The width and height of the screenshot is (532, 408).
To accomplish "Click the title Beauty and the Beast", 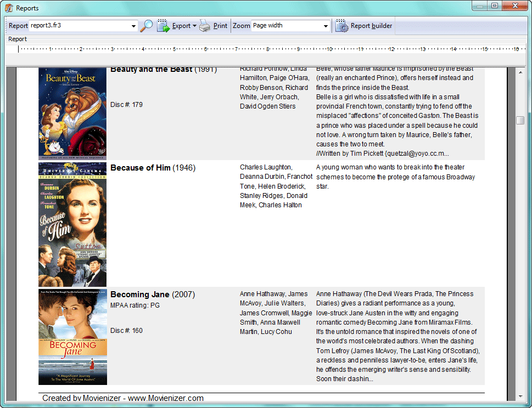I will coord(152,70).
